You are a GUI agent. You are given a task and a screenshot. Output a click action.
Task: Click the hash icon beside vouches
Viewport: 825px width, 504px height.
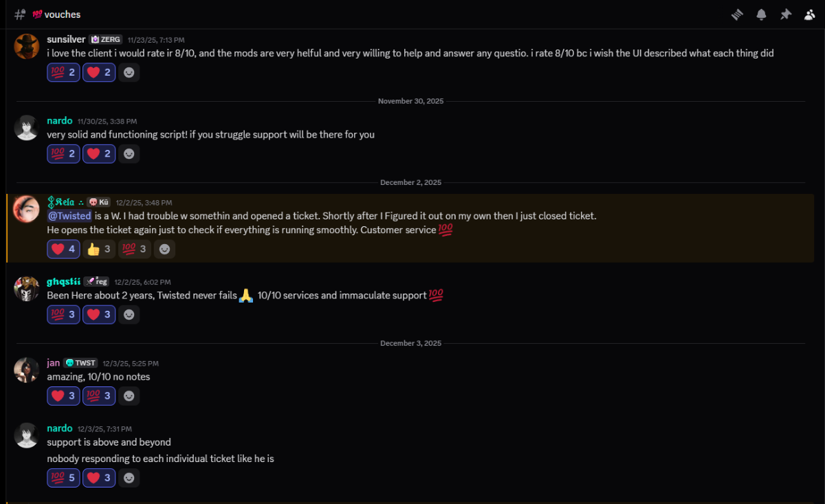click(x=20, y=14)
